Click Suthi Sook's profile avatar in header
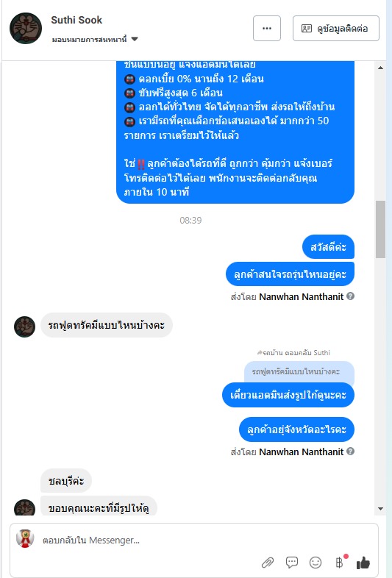392x578 pixels. tap(26, 29)
